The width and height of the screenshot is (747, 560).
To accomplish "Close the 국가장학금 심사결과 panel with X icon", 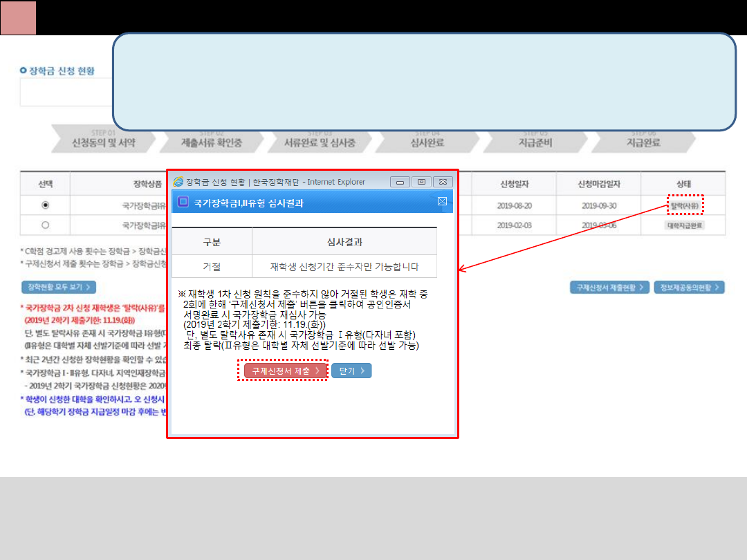I will coord(442,201).
